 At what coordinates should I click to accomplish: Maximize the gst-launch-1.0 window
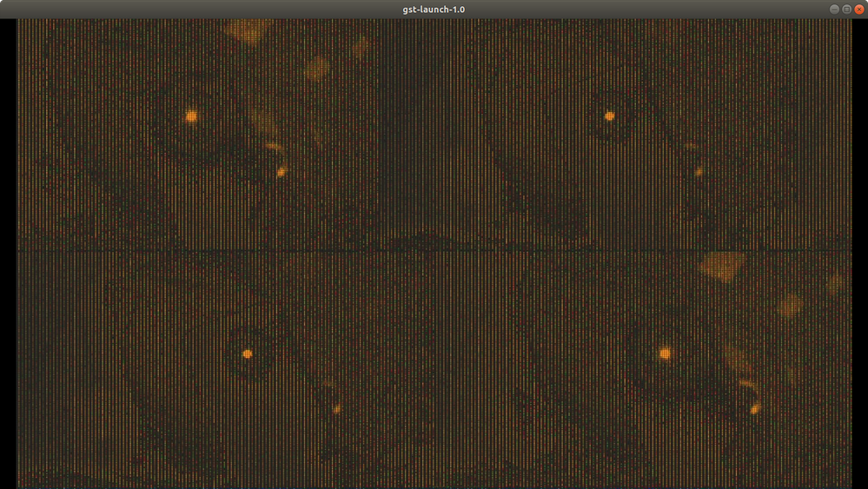[x=847, y=10]
